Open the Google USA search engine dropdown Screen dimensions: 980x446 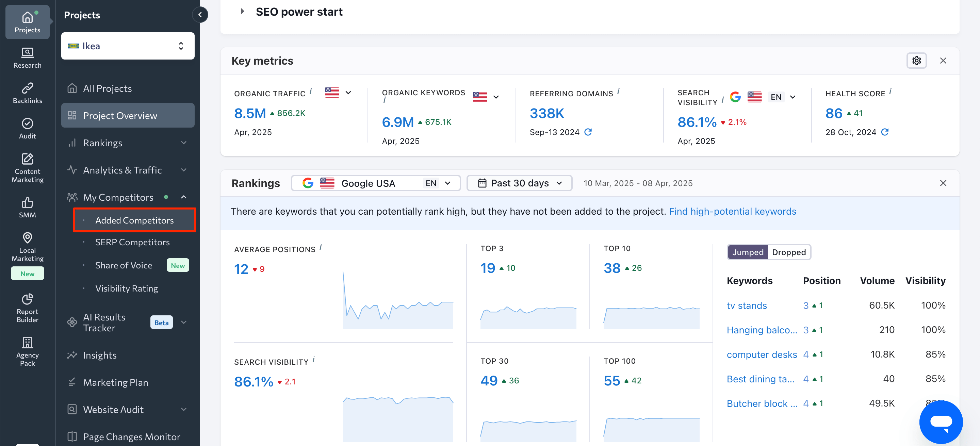(x=375, y=183)
